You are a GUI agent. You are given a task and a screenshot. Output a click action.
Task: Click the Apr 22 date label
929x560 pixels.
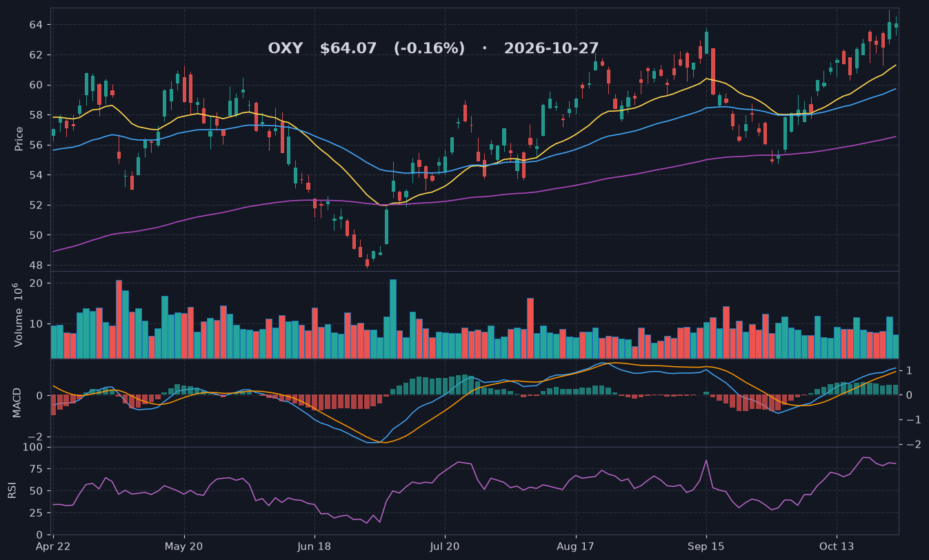click(x=53, y=546)
